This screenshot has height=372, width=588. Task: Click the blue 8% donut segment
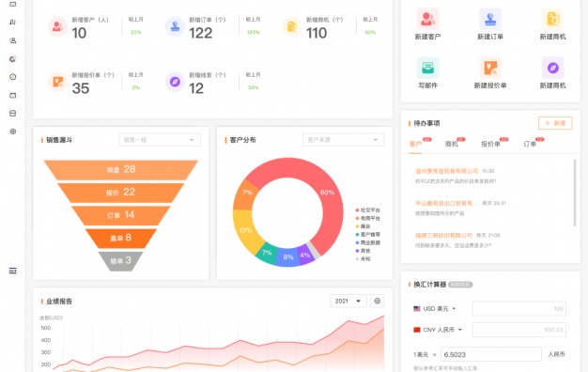click(288, 257)
